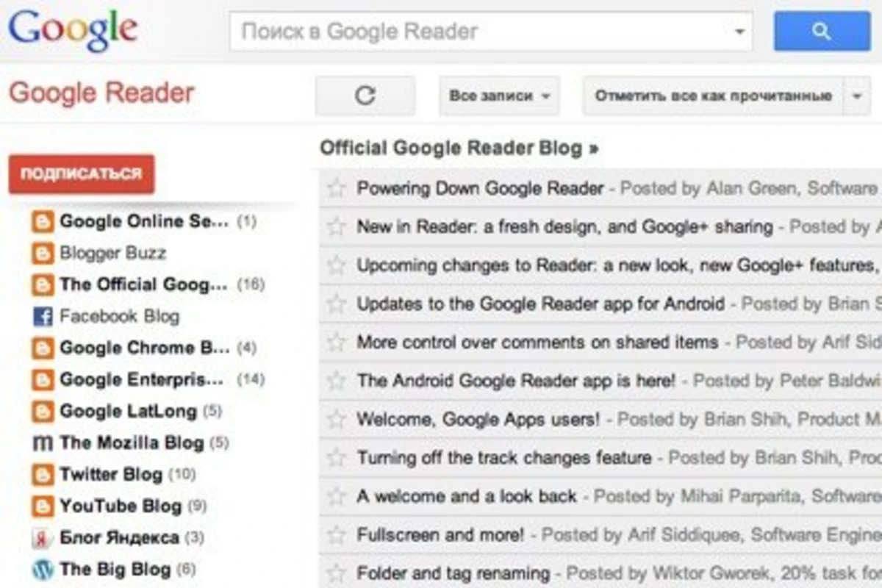Open post A welcome and a look back

click(x=467, y=497)
